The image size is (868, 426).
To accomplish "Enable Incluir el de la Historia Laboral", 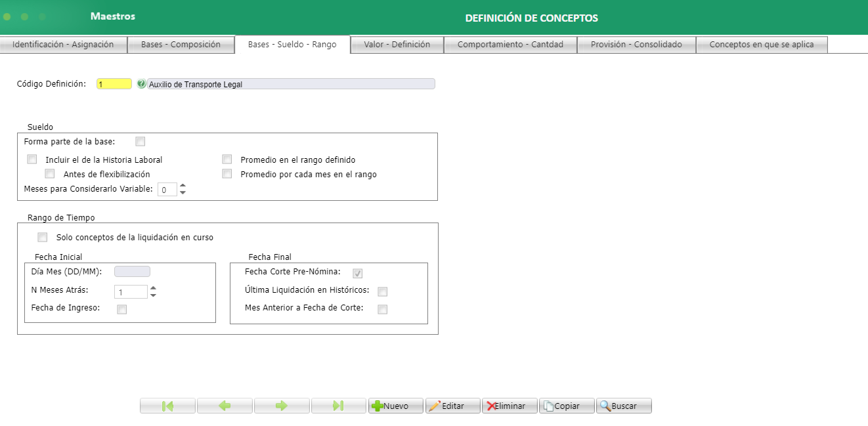I will (x=32, y=160).
